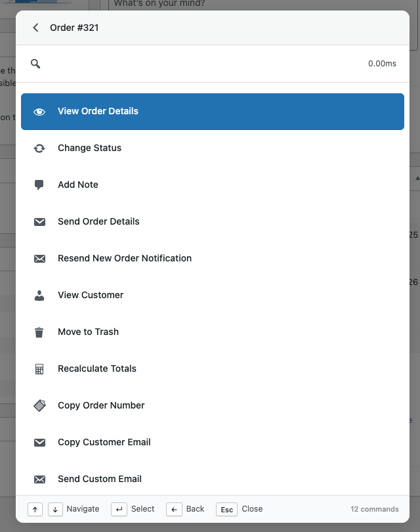The width and height of the screenshot is (420, 532).
Task: Click the left arrow Back key button
Action: click(174, 510)
